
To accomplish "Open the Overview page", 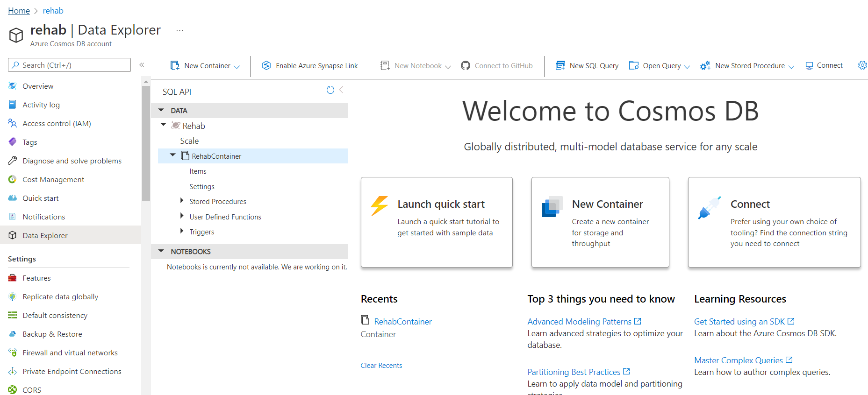I will [38, 86].
